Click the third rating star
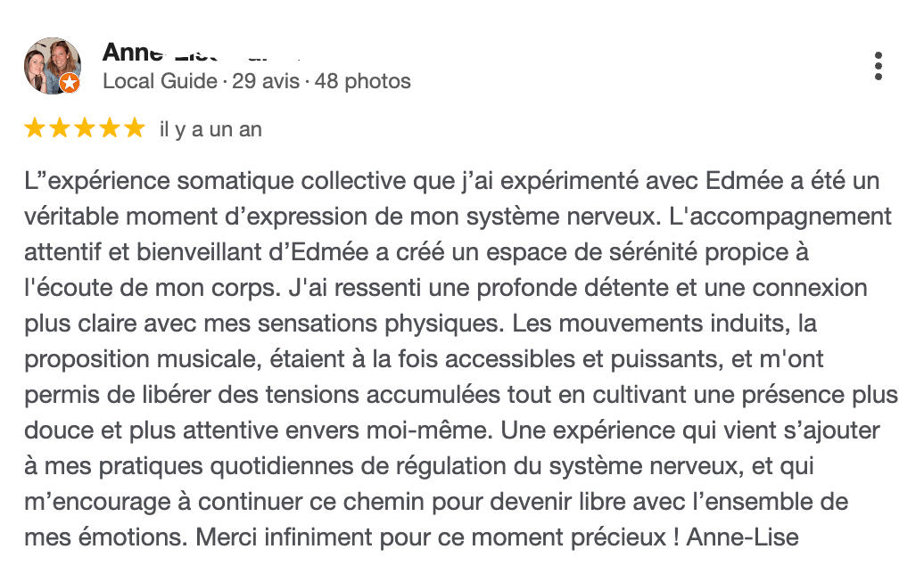Screen dimensions: 924x574 pyautogui.click(x=85, y=128)
